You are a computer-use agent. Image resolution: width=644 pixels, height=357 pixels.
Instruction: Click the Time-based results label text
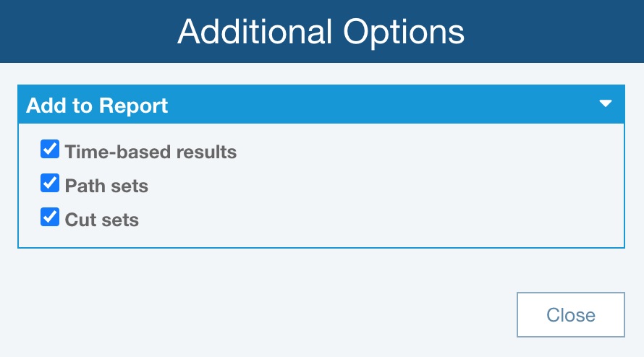click(x=151, y=152)
